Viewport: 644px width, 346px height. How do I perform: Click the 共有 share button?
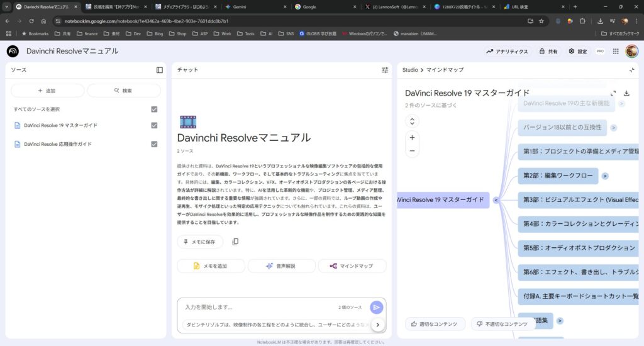pyautogui.click(x=548, y=52)
